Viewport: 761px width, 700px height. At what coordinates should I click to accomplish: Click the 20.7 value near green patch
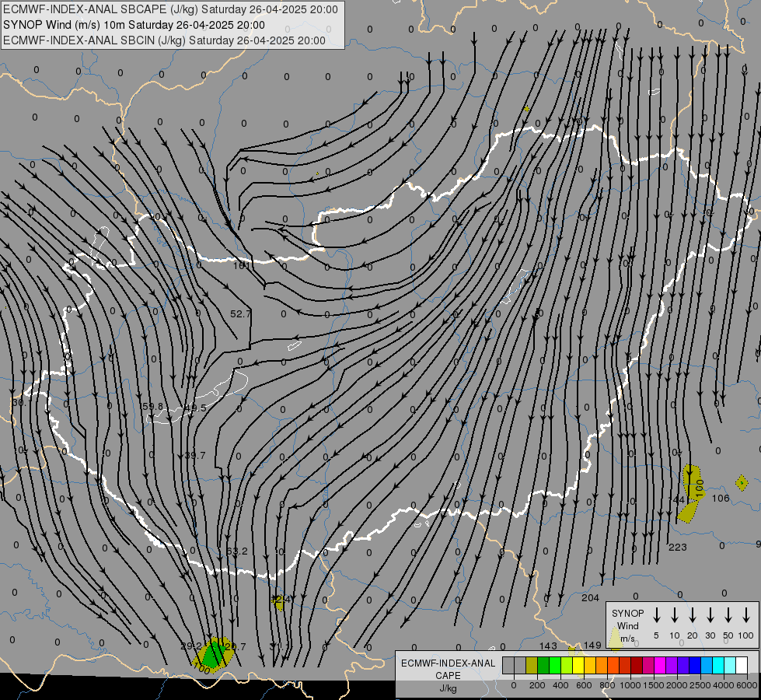coord(236,646)
